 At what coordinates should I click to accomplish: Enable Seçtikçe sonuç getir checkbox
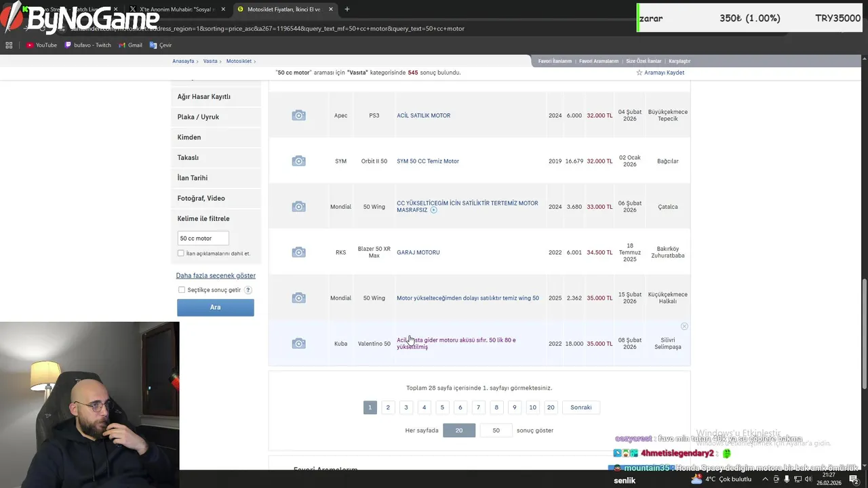(x=182, y=290)
